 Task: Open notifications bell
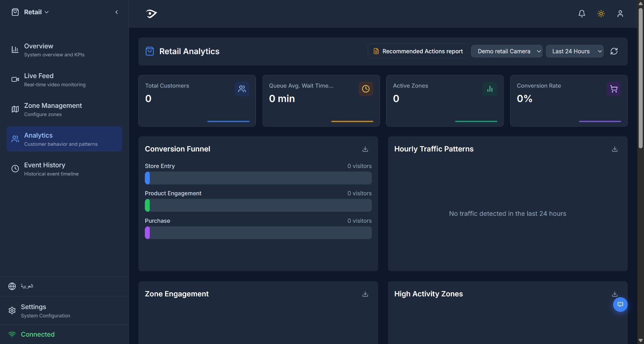(582, 14)
